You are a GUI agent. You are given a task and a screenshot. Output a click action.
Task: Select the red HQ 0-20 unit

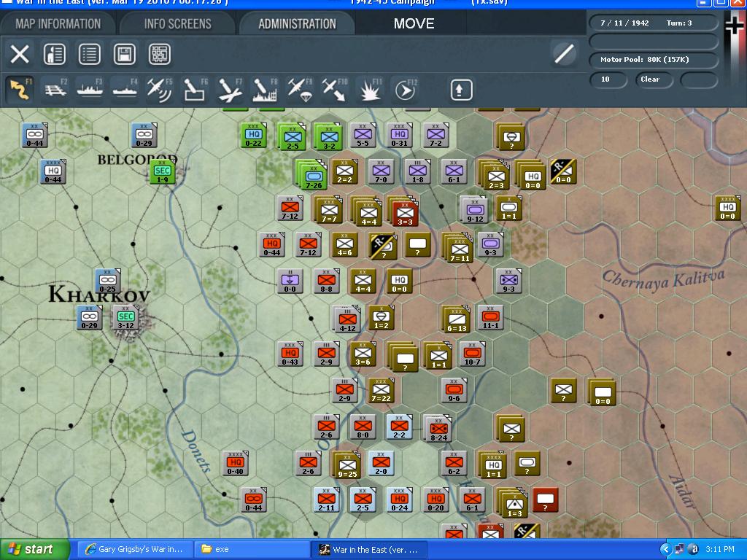pyautogui.click(x=436, y=499)
